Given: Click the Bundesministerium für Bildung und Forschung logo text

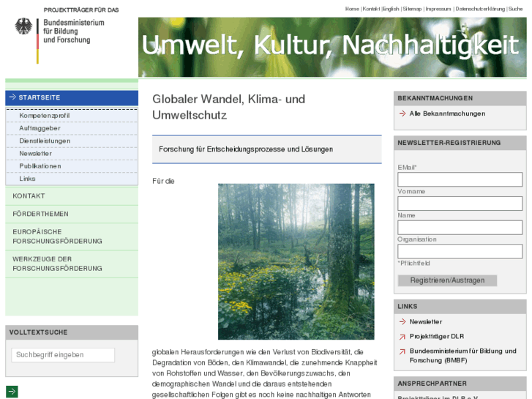Looking at the screenshot, I should coord(74,31).
